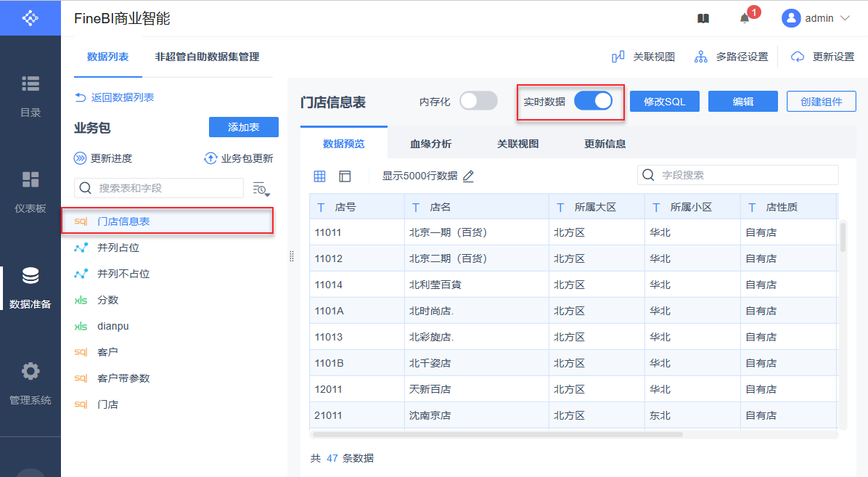
Task: Click the edit pencil icon beside 显示5000行数据
Action: pyautogui.click(x=469, y=176)
